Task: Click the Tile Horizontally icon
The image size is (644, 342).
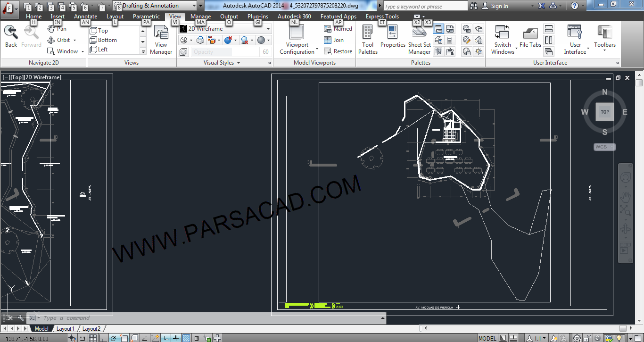Action: [549, 29]
